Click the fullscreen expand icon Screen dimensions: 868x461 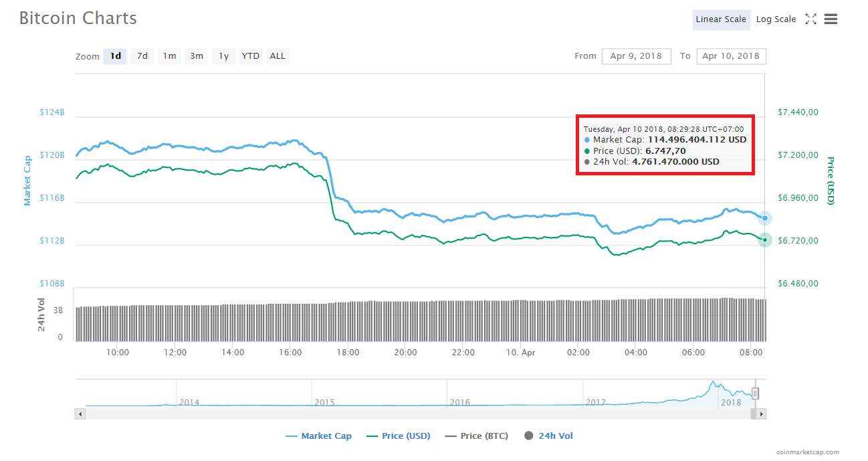810,19
